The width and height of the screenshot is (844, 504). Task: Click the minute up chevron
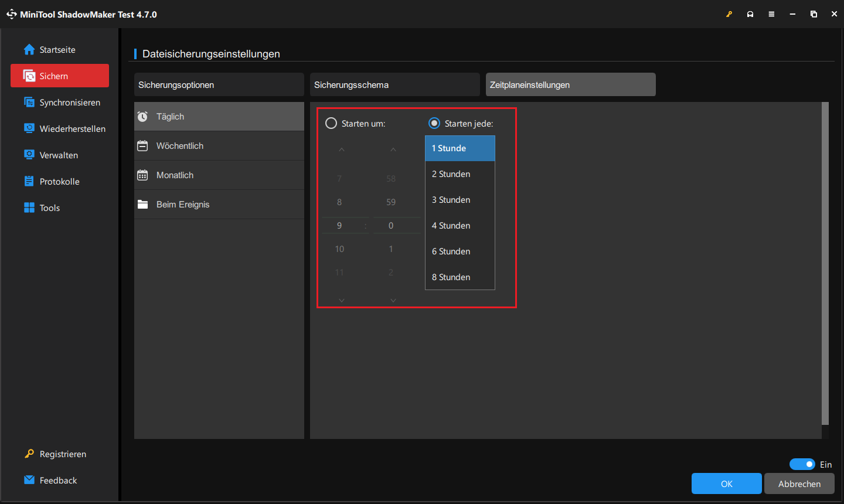pos(393,150)
